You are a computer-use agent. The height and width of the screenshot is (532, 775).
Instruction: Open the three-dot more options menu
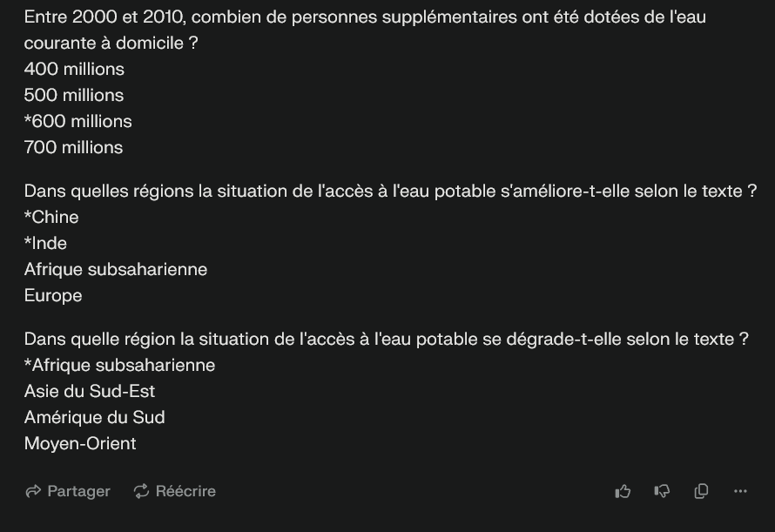pos(740,491)
